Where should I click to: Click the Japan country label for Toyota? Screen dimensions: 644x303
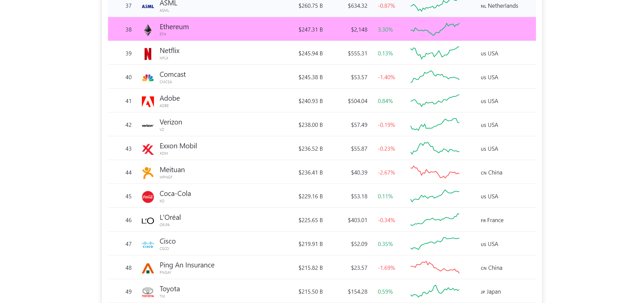pos(491,292)
